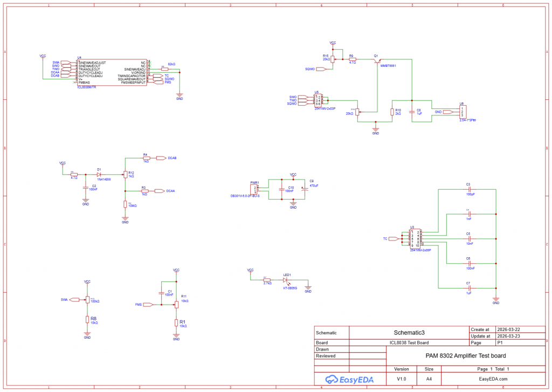Select the U3 2x05P header symbol
The height and width of the screenshot is (392, 552).
click(416, 238)
